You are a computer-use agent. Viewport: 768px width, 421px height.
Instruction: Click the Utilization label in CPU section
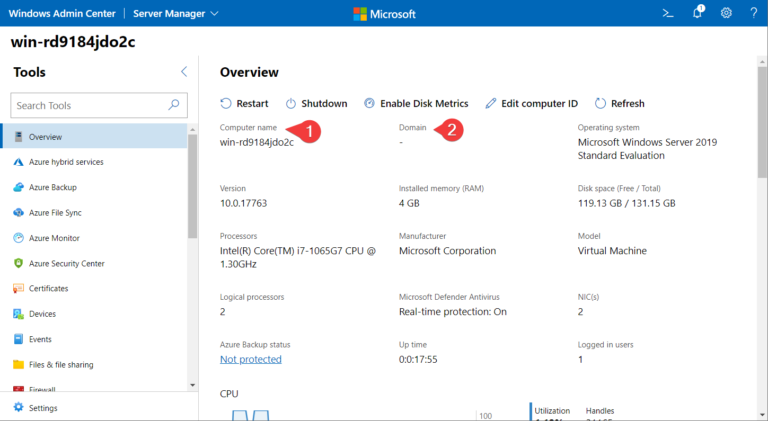click(x=552, y=411)
